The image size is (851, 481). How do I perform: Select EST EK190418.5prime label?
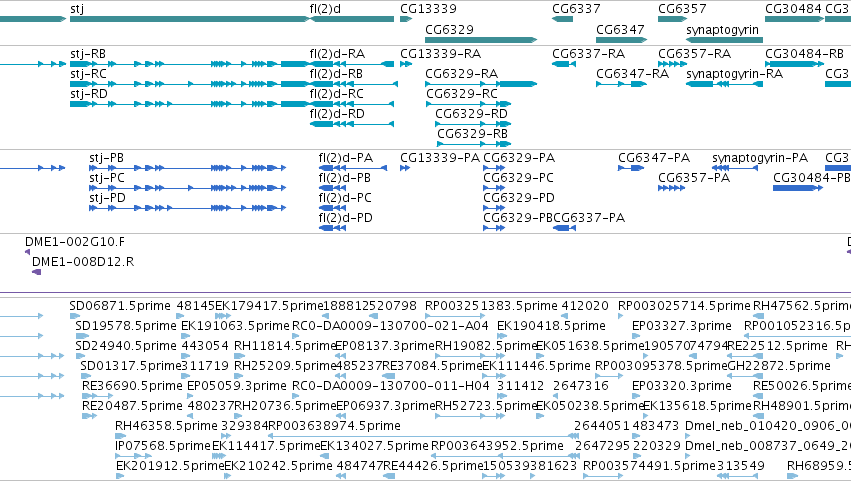pyautogui.click(x=551, y=326)
